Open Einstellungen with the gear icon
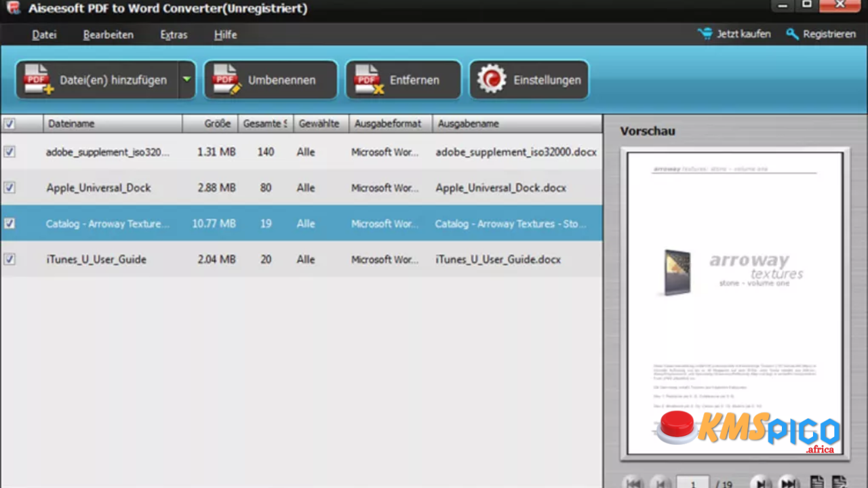Viewport: 868px width, 488px height. point(529,79)
